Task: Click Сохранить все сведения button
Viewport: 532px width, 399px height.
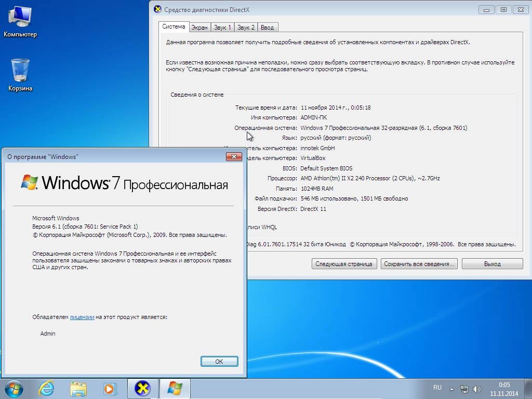Action: pos(419,264)
